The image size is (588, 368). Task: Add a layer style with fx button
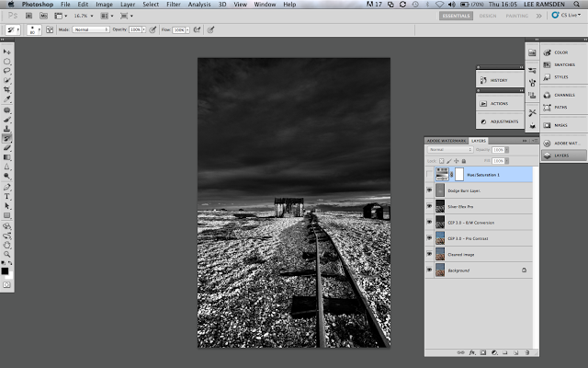click(472, 352)
